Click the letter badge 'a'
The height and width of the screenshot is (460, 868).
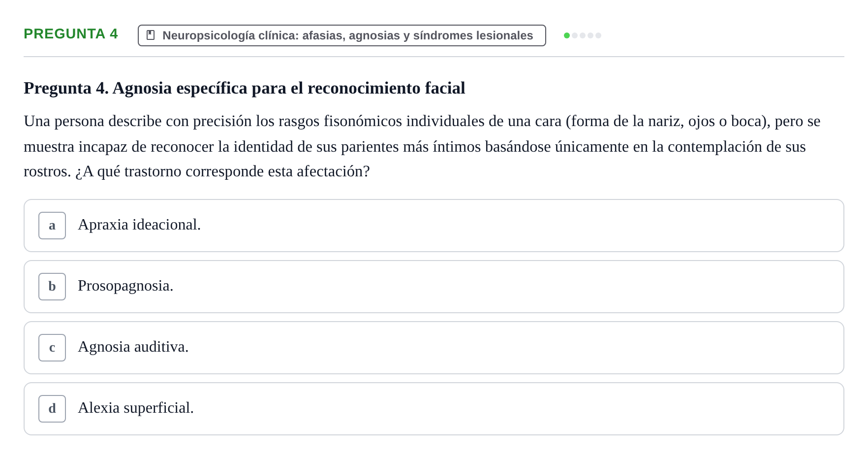(x=52, y=226)
